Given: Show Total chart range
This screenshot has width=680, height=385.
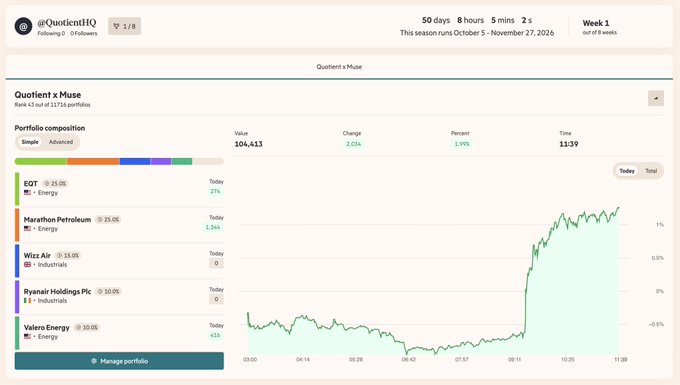Looking at the screenshot, I should point(651,171).
